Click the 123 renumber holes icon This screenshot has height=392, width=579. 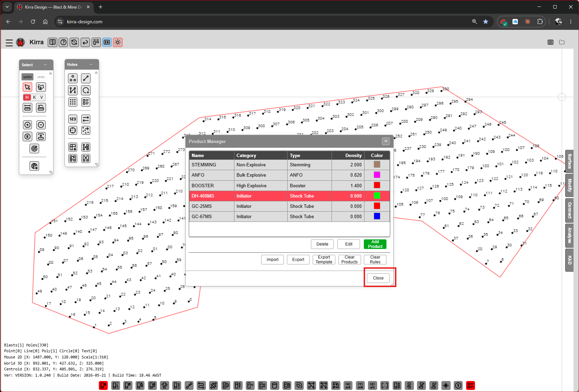73,119
